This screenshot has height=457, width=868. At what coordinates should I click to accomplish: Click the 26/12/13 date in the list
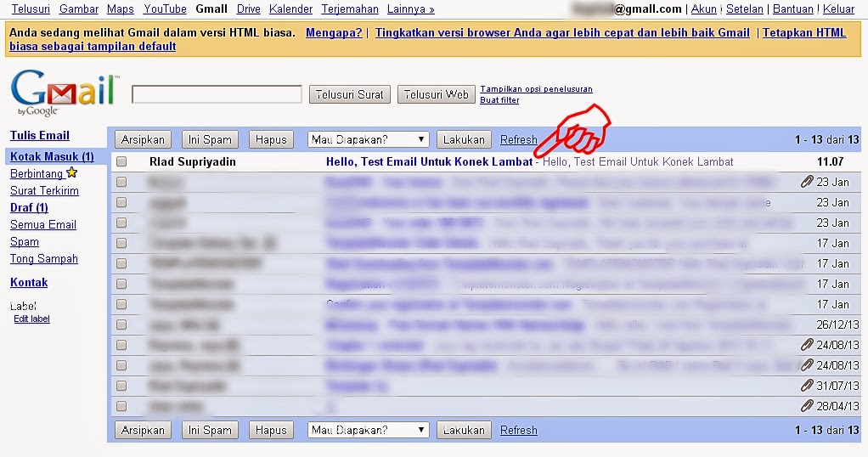click(x=837, y=324)
